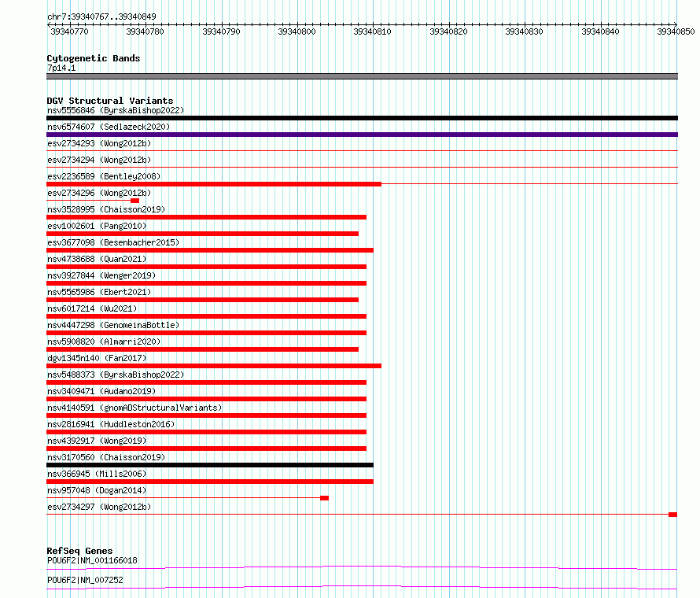This screenshot has width=700, height=598.
Task: Select the black nsv5556846 variant bar
Action: pos(362,118)
